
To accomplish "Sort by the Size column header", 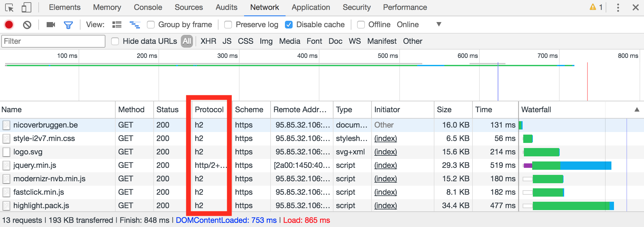I will pos(453,110).
